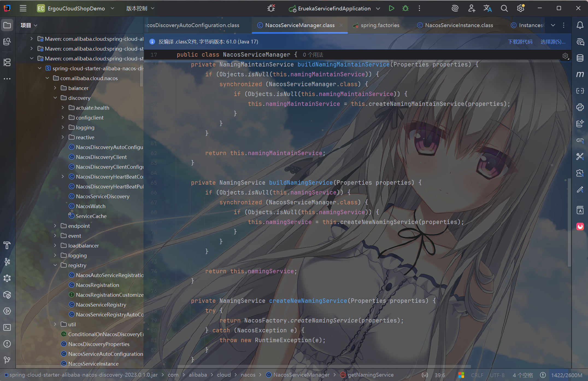
Task: Open IDE settings gear icon
Action: pyautogui.click(x=521, y=8)
